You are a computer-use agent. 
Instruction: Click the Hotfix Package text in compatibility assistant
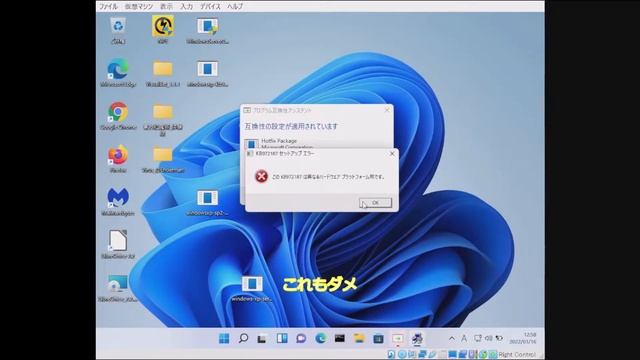(x=279, y=141)
